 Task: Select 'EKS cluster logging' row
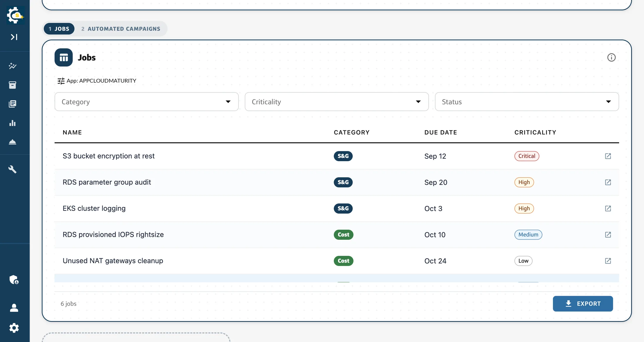pyautogui.click(x=337, y=208)
